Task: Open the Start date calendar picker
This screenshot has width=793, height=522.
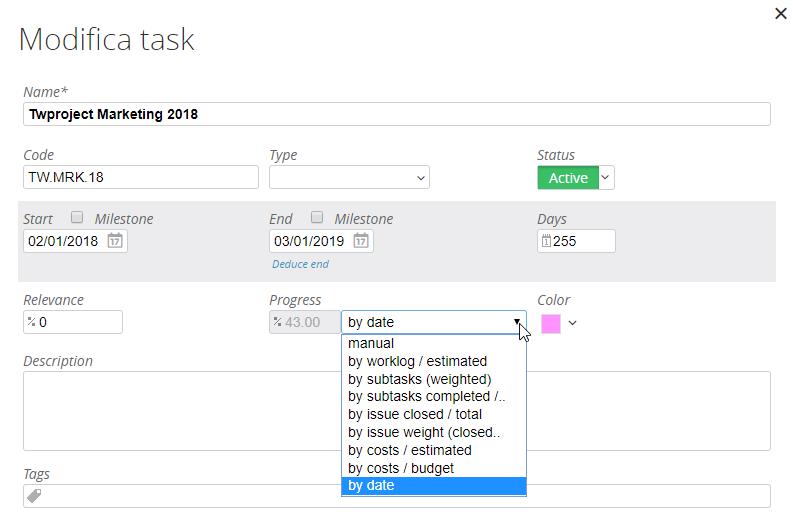Action: coord(115,241)
